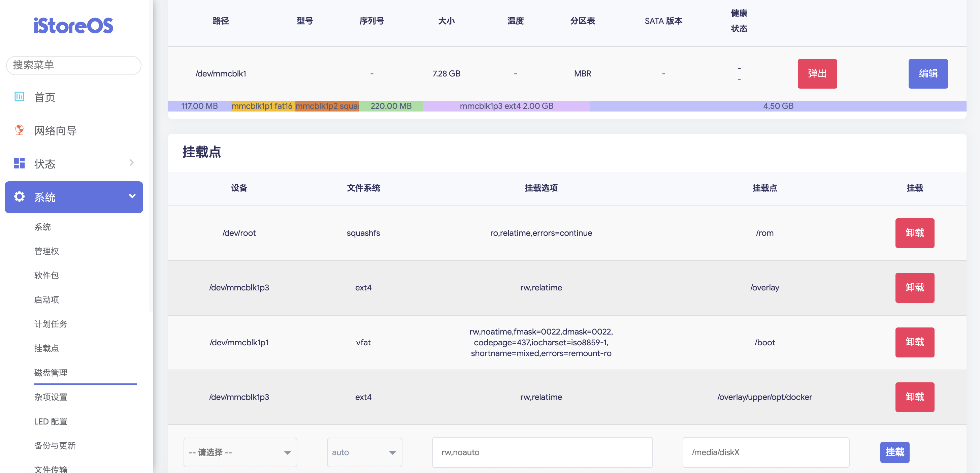This screenshot has width=980, height=473.
Task: Open 计划任务 submenu item
Action: (x=51, y=324)
